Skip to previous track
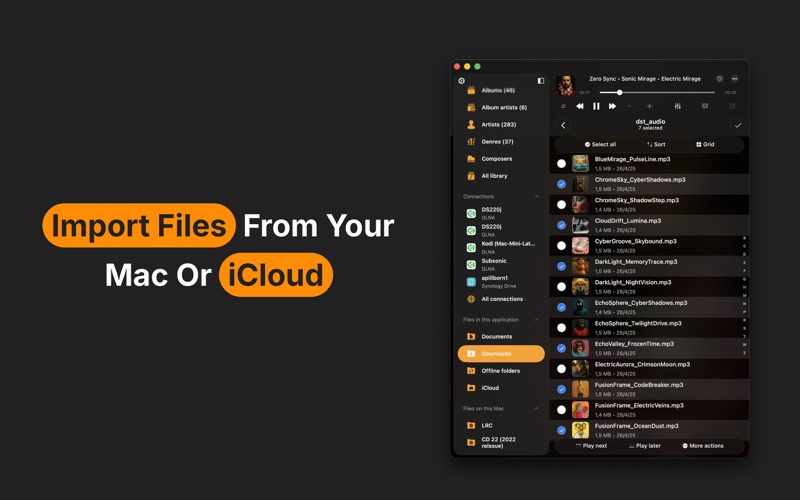This screenshot has width=800, height=500. click(580, 106)
